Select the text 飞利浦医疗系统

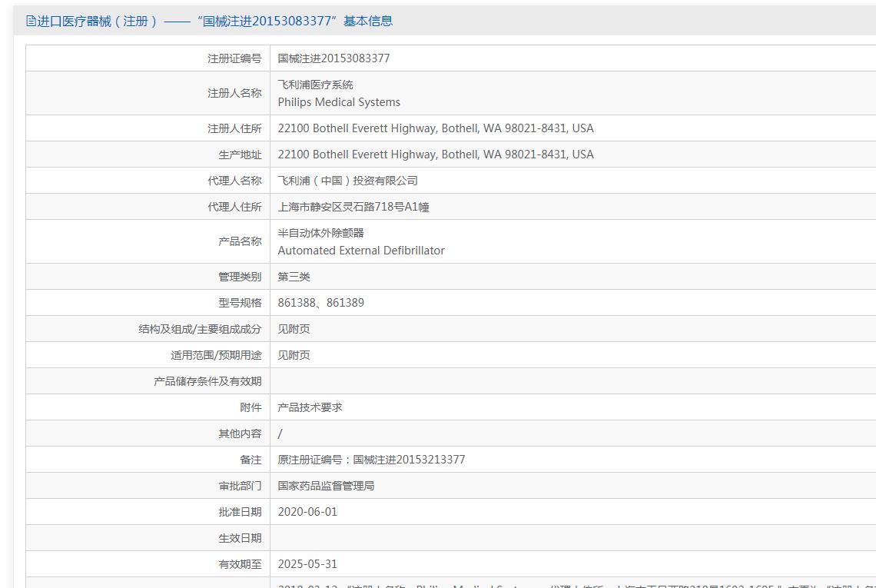315,85
